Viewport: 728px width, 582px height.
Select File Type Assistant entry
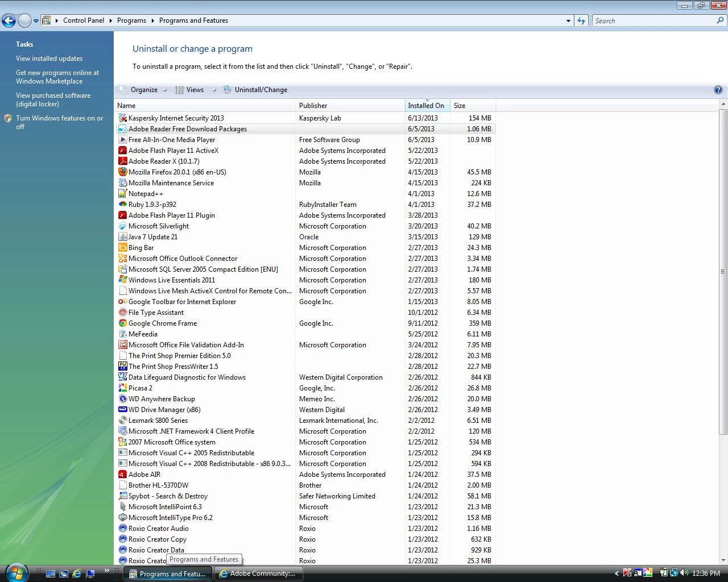click(305, 313)
